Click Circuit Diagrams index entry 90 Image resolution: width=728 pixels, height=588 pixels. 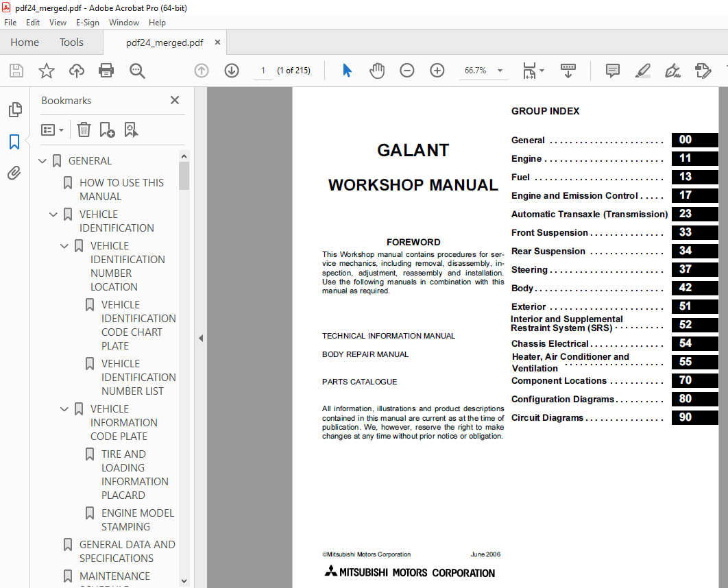pyautogui.click(x=614, y=417)
